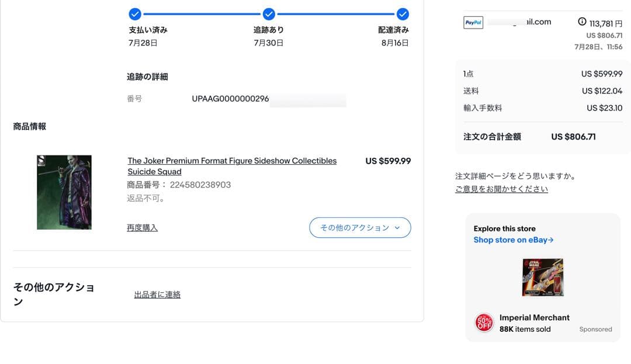The image size is (631, 364).
Task: Click the Explore this store heading
Action: click(504, 228)
